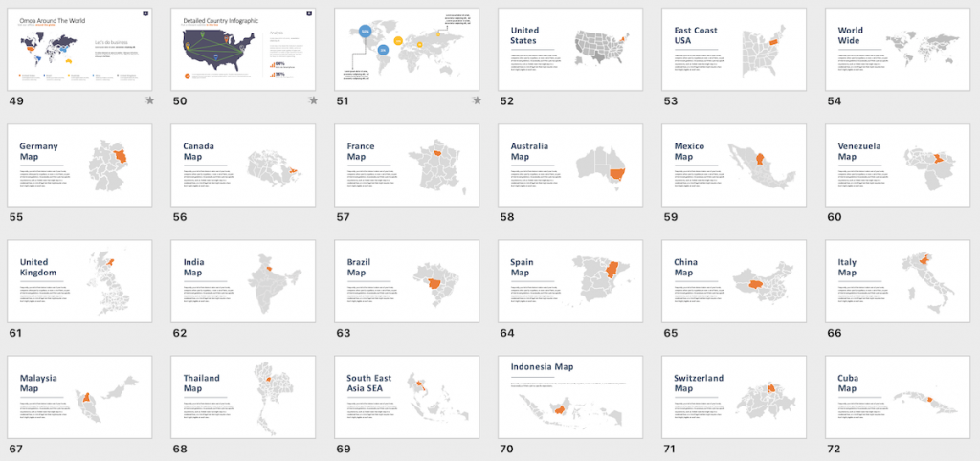Select slide 51 world map with bubbles
The image size is (980, 461).
click(x=407, y=49)
